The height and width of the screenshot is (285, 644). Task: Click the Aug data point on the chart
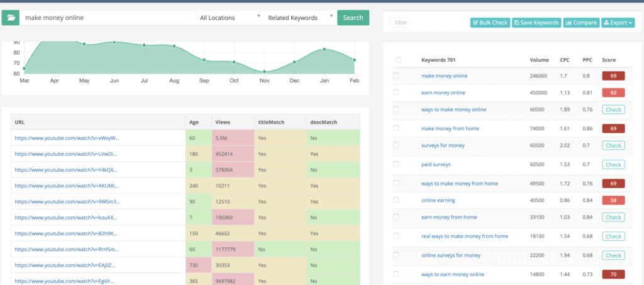pos(174,47)
